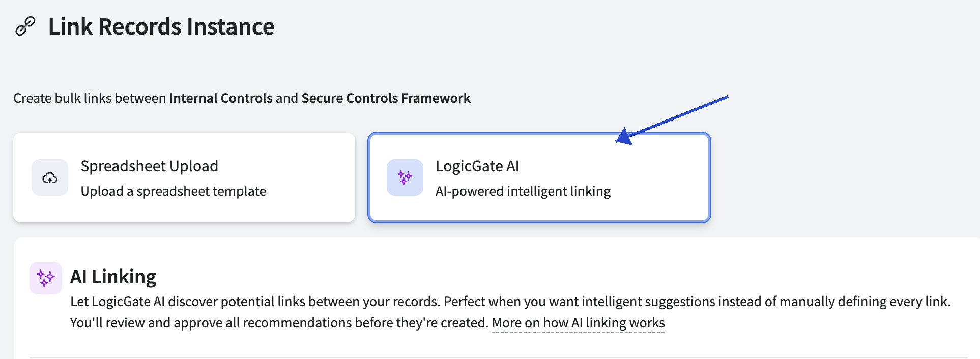Choose the Spreadsheet Upload card
The height and width of the screenshot is (359, 980).
tap(184, 177)
